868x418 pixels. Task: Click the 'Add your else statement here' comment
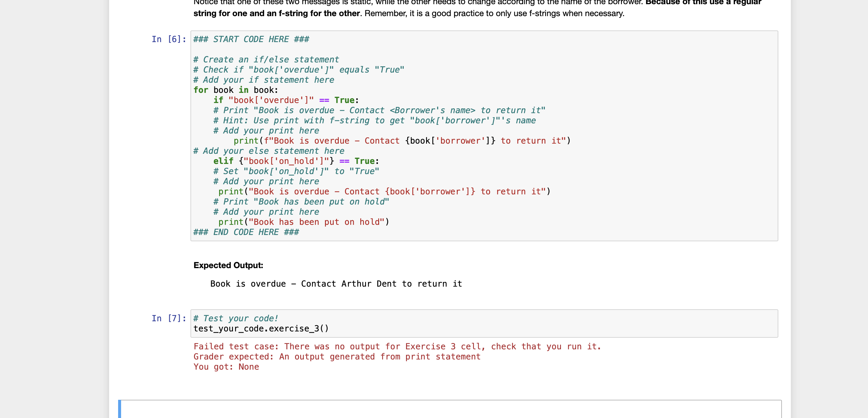point(269,151)
